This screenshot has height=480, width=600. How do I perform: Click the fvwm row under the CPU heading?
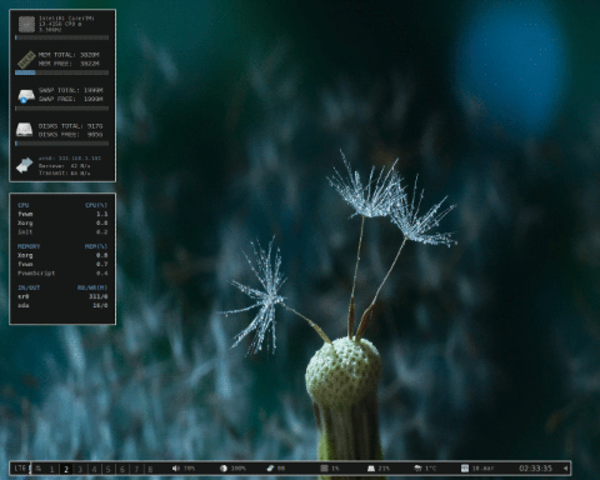(62, 214)
